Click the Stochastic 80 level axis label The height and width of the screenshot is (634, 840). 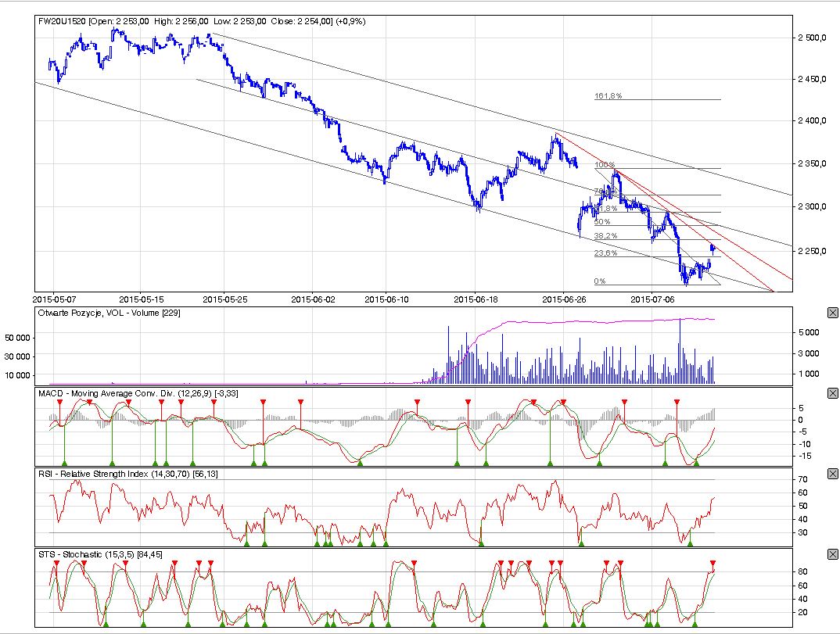(802, 572)
